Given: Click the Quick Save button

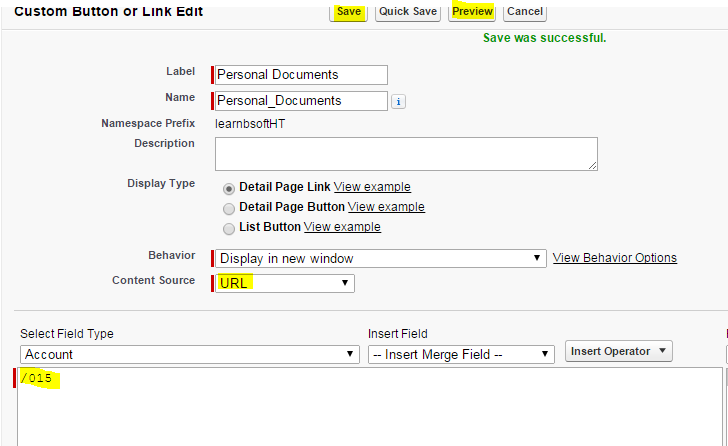Looking at the screenshot, I should [408, 12].
